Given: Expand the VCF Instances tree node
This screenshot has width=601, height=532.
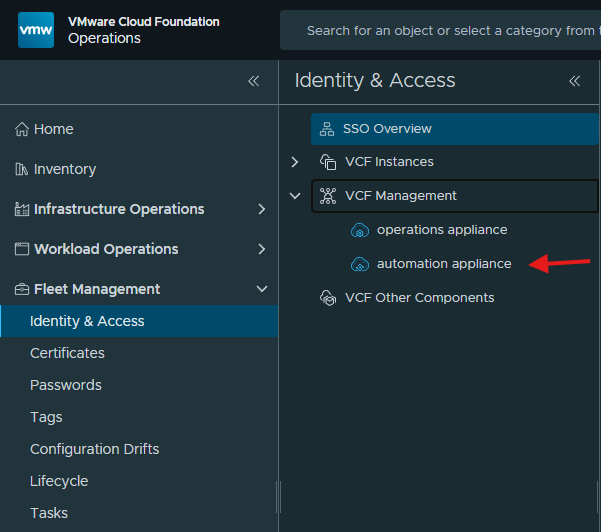Looking at the screenshot, I should (295, 162).
